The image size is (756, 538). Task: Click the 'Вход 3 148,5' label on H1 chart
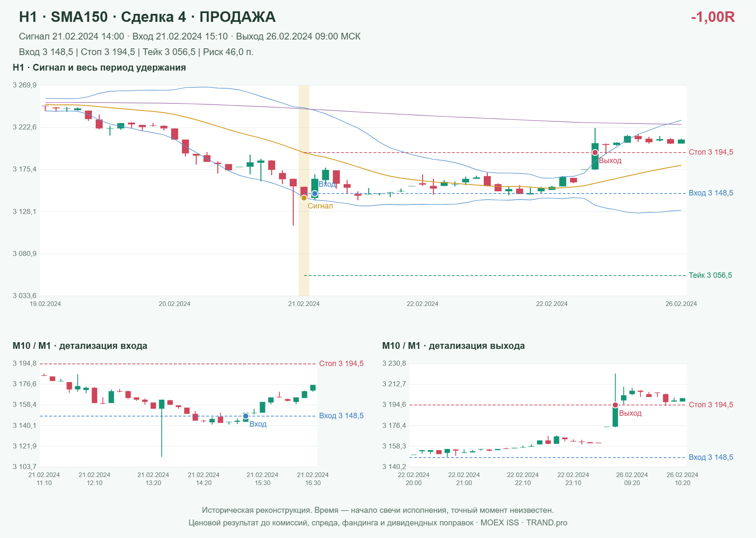(x=711, y=193)
